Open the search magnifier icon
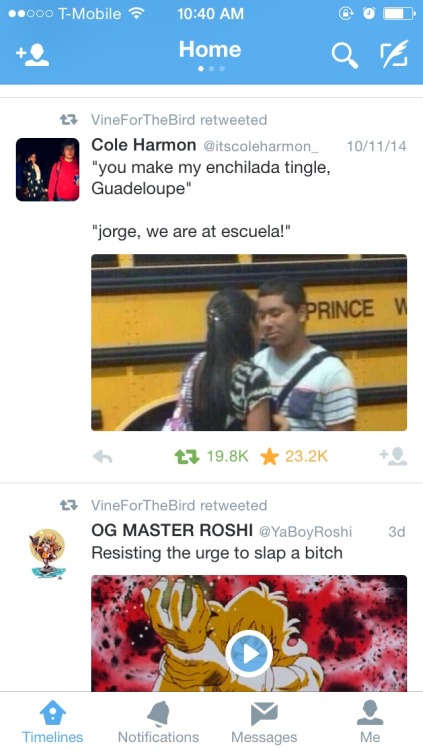This screenshot has width=423, height=750. pyautogui.click(x=345, y=55)
